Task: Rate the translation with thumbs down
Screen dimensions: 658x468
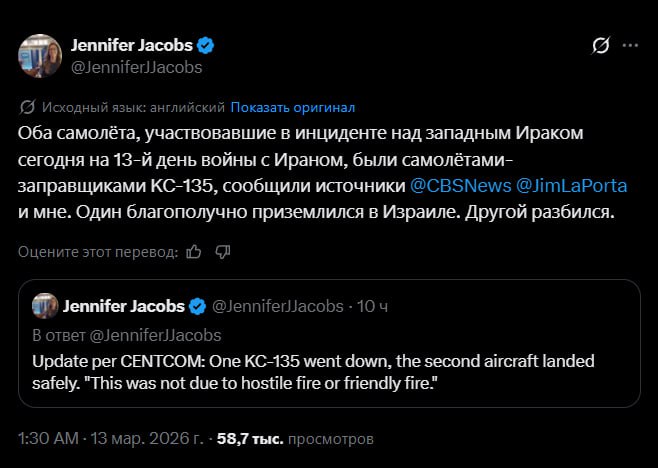Action: pos(221,251)
